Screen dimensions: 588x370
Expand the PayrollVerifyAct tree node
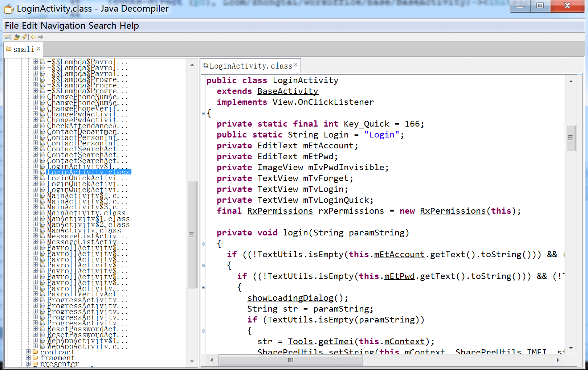coord(35,294)
